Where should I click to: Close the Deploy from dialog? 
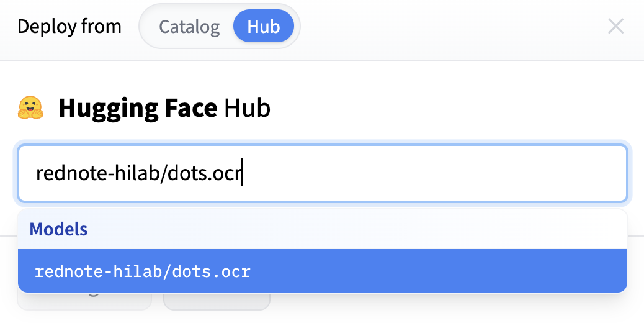(615, 26)
